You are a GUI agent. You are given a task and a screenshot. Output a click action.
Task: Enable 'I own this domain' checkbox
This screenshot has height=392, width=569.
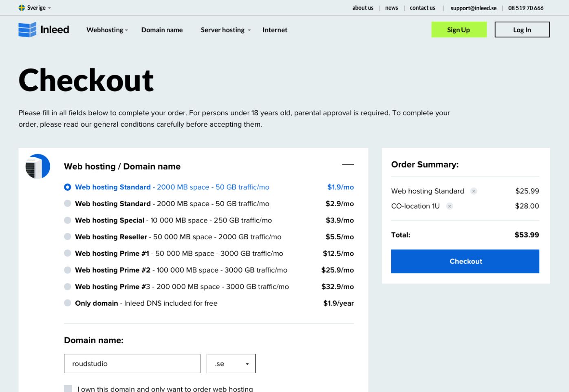click(67, 388)
